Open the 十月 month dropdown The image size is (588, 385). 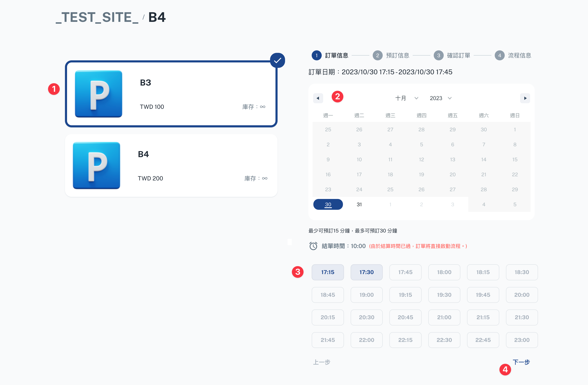[x=406, y=98]
